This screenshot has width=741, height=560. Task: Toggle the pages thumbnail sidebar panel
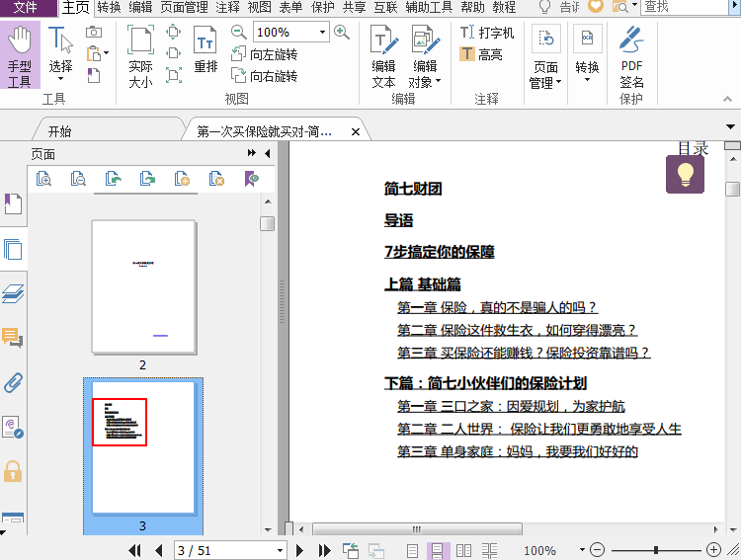13,249
